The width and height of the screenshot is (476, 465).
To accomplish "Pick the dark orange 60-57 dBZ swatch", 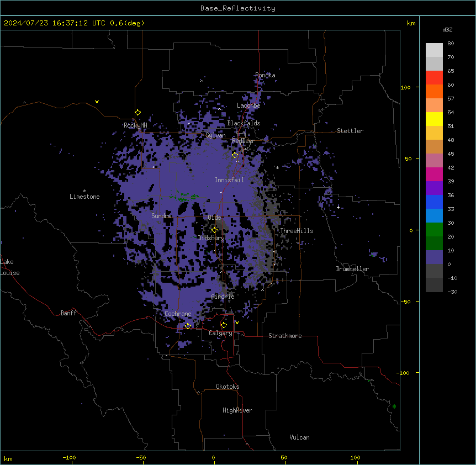I will coord(434,92).
